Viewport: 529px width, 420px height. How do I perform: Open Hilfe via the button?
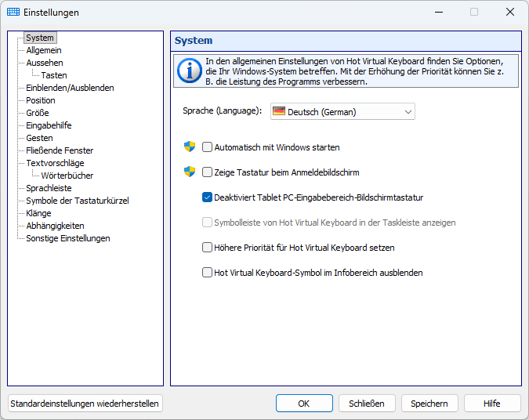(492, 404)
